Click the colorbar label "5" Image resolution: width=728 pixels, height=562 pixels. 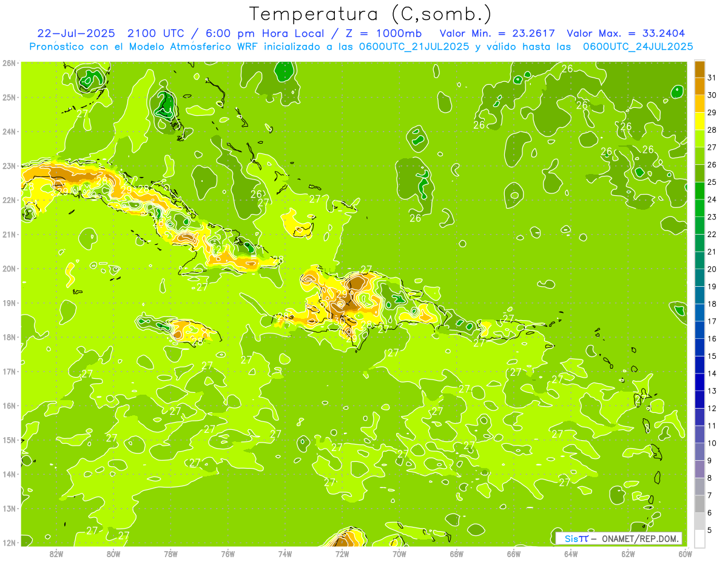[710, 530]
